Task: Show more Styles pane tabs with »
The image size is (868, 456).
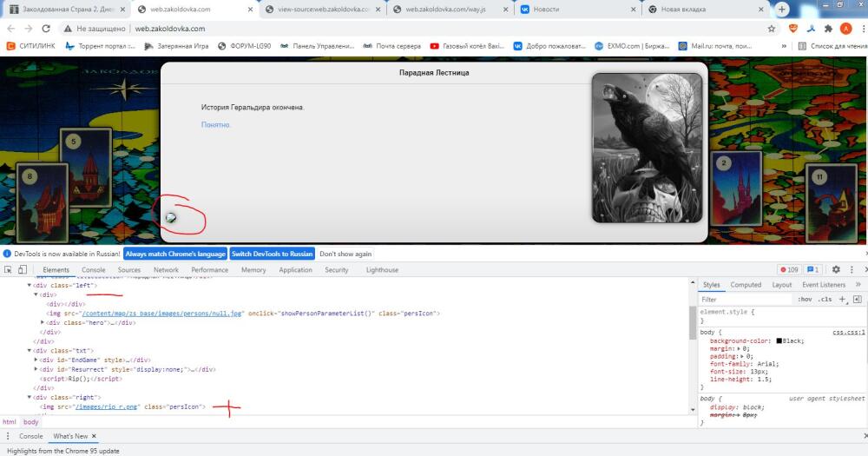Action: click(x=858, y=284)
